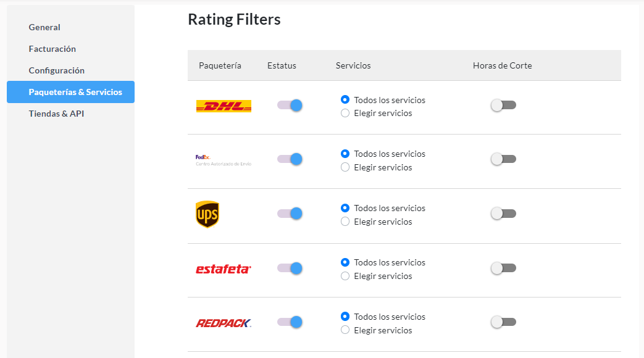Disable the DHL Estatus toggle
Screen dimensions: 644x358
point(290,105)
